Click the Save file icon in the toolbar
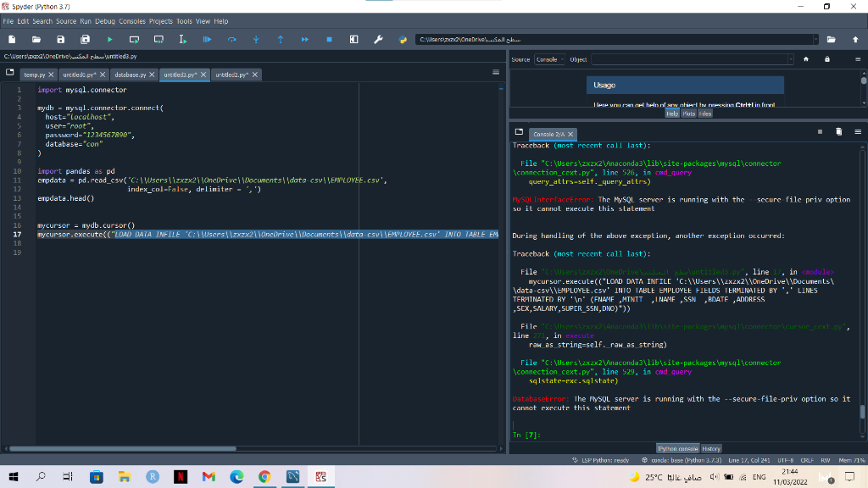The height and width of the screenshot is (488, 868). [x=60, y=39]
